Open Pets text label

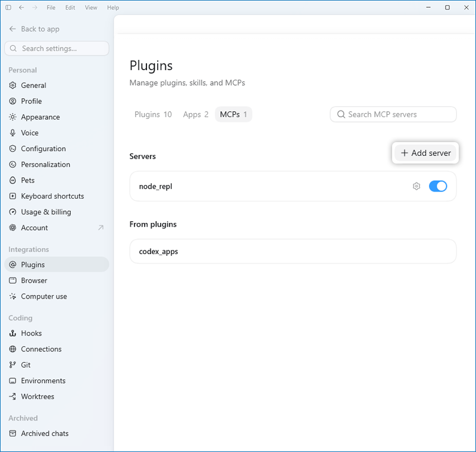pos(27,180)
